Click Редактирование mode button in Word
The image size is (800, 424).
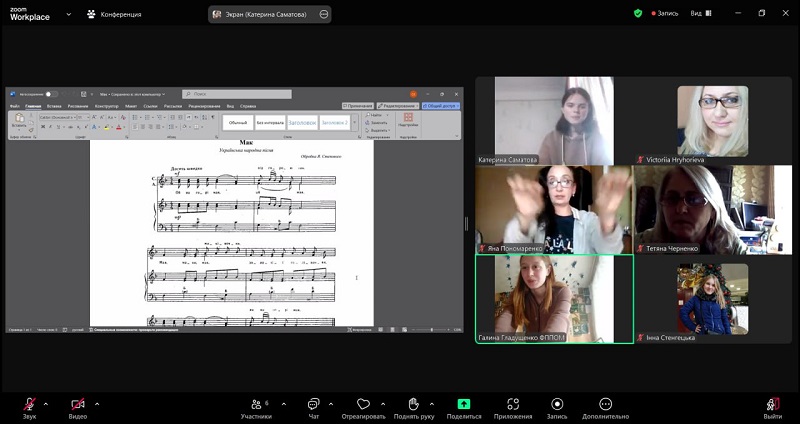[398, 106]
